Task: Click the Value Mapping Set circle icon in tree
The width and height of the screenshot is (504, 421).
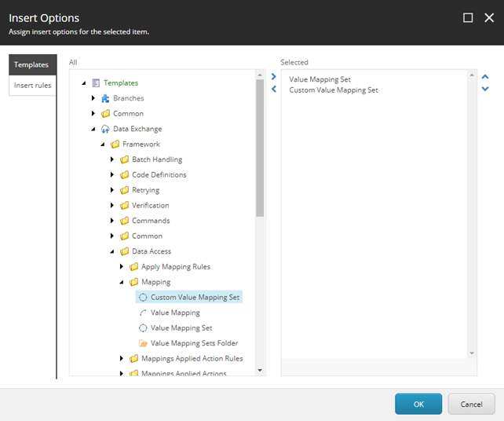Action: [143, 328]
